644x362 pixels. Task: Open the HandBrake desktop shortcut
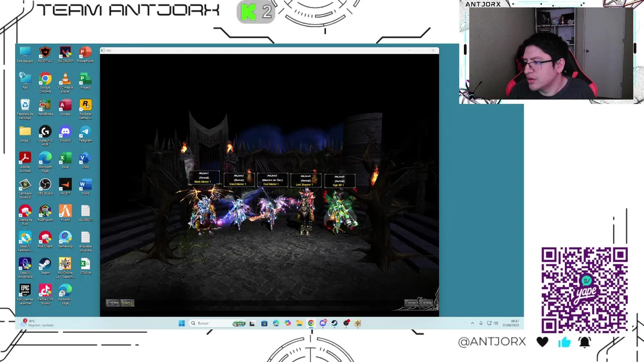pyautogui.click(x=45, y=108)
